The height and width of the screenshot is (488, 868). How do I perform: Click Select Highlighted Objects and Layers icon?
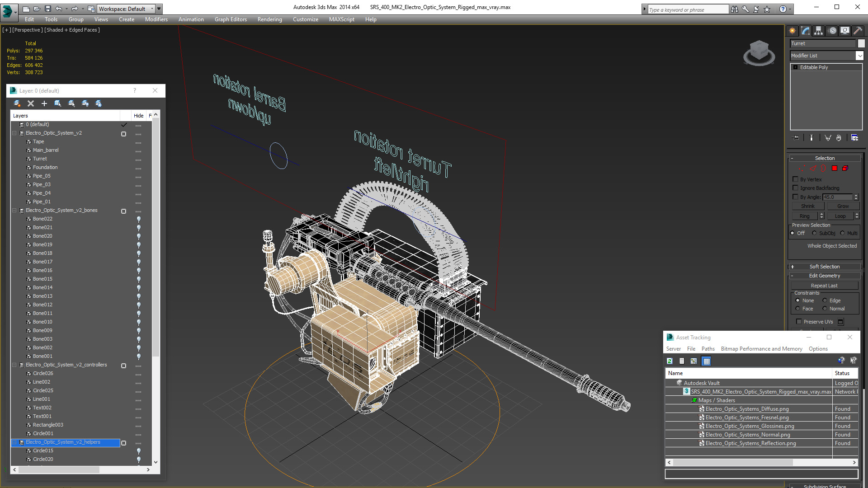point(58,103)
